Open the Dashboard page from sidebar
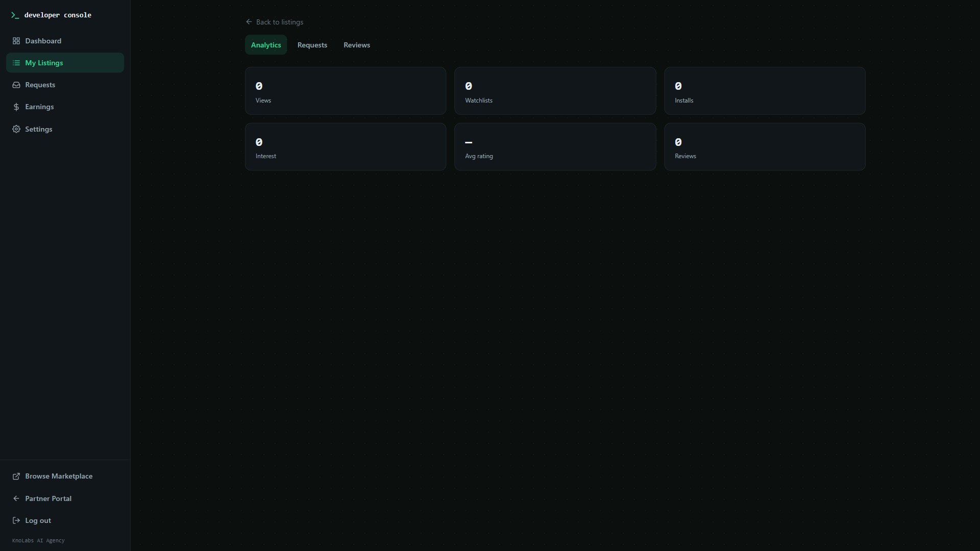 coord(65,41)
